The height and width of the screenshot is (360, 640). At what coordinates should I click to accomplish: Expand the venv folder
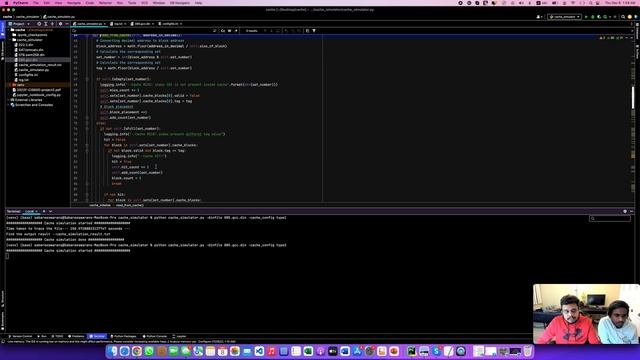click(11, 85)
